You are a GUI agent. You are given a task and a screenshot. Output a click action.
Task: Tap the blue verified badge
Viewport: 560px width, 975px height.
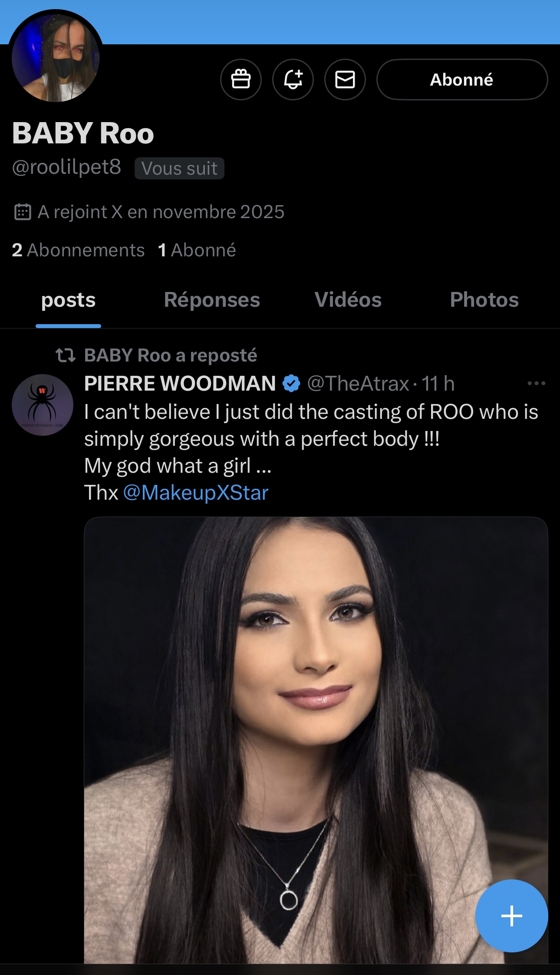pos(291,384)
